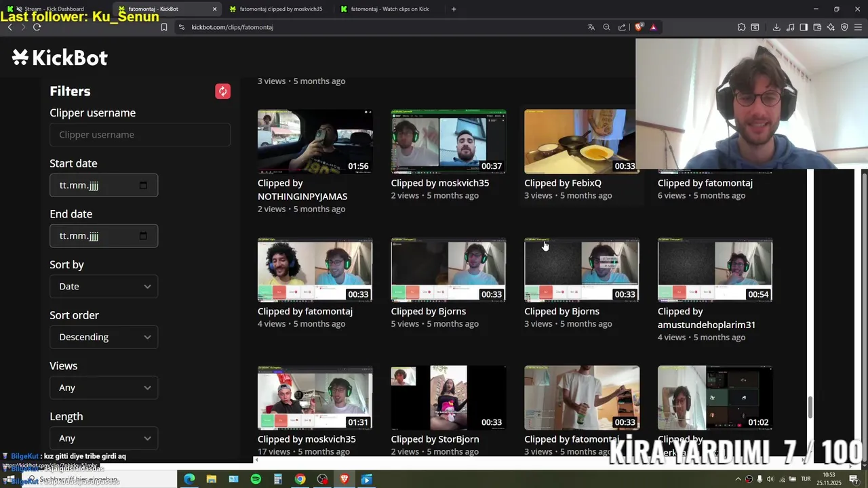Open the 01:31 clip thumbnail by moskvich35
Viewport: 868px width, 488px height.
click(315, 398)
